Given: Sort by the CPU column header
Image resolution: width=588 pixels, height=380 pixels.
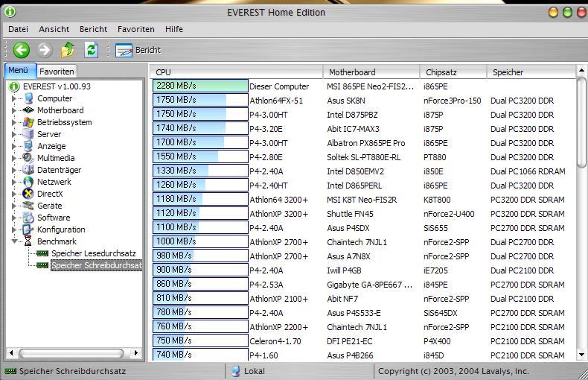Looking at the screenshot, I should 237,72.
